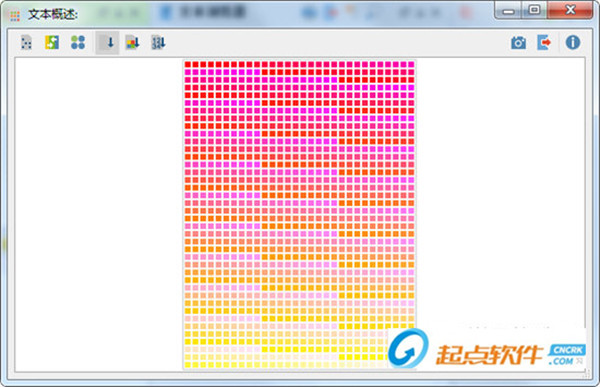
Task: Click the export icon with red arrow
Action: [544, 42]
